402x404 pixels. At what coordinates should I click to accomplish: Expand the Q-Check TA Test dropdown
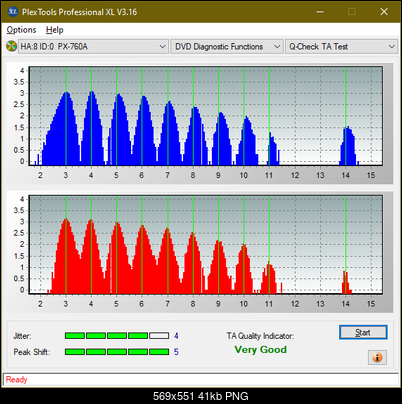click(341, 47)
